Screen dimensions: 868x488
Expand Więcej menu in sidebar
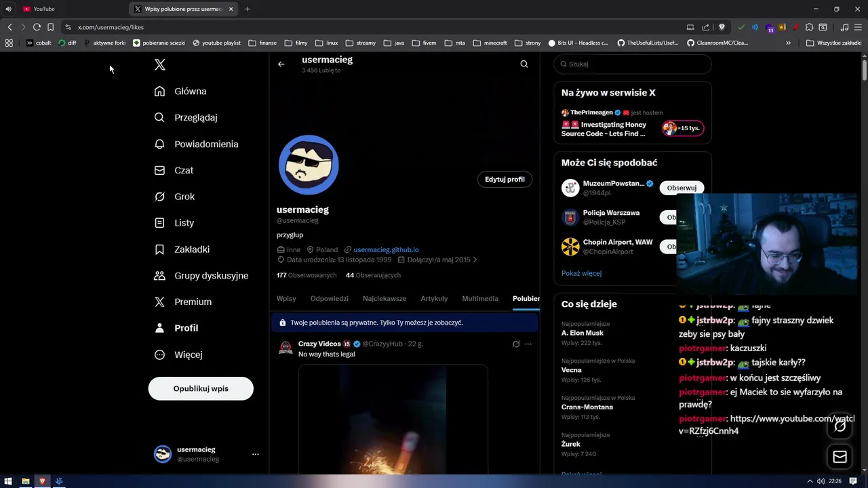178,354
